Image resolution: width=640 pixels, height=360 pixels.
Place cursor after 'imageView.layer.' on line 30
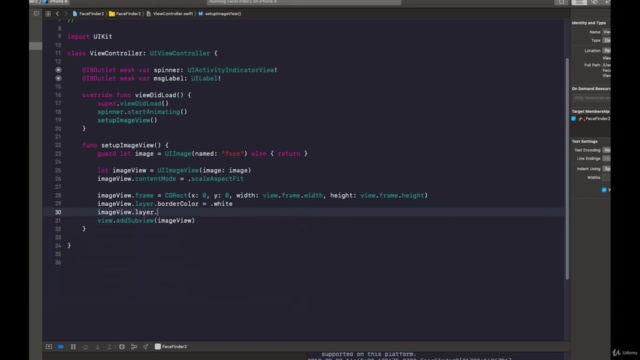158,212
